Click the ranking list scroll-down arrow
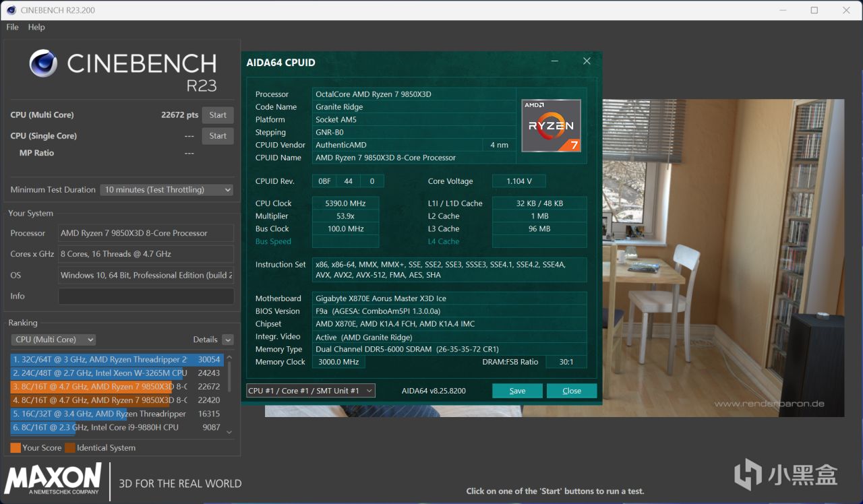The image size is (863, 504). tap(229, 433)
